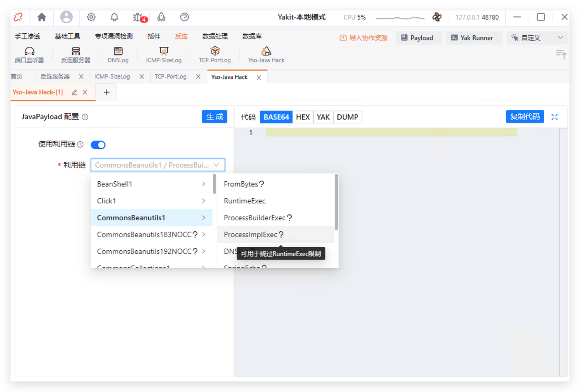The image size is (580, 392).
Task: Click the help mark beside ProcessBuilderExec
Action: coord(289,218)
